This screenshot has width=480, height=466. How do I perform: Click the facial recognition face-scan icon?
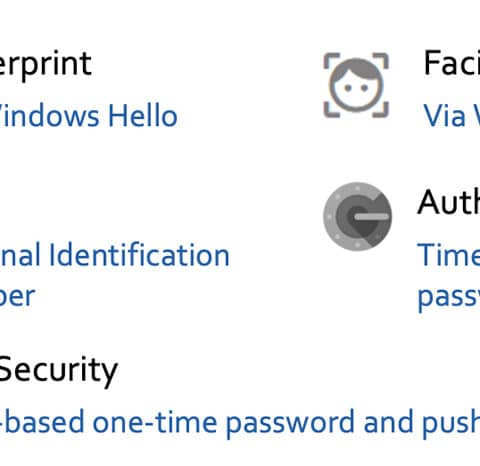click(356, 85)
